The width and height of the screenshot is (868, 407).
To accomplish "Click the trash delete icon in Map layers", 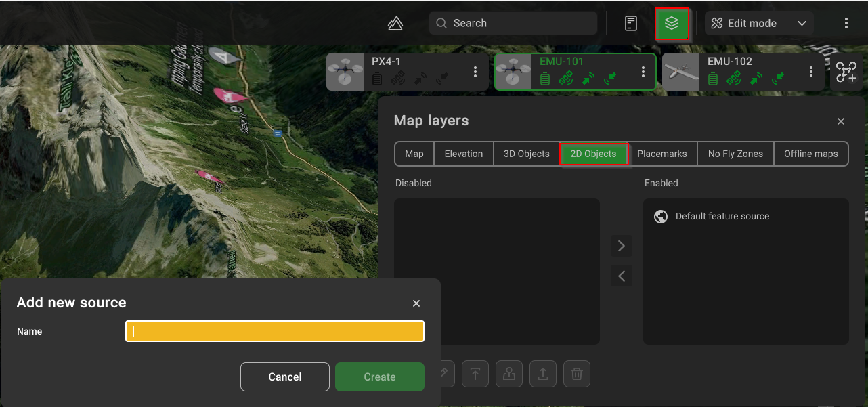I will pos(576,374).
